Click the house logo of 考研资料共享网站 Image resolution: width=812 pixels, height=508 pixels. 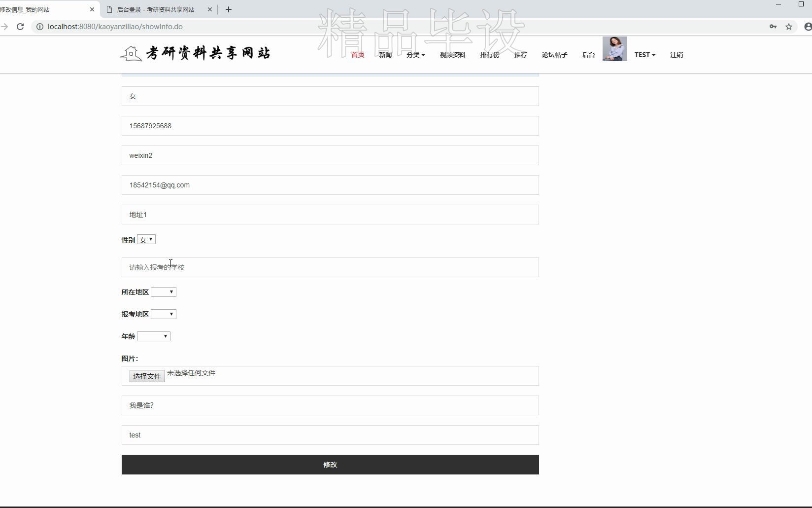(x=131, y=53)
